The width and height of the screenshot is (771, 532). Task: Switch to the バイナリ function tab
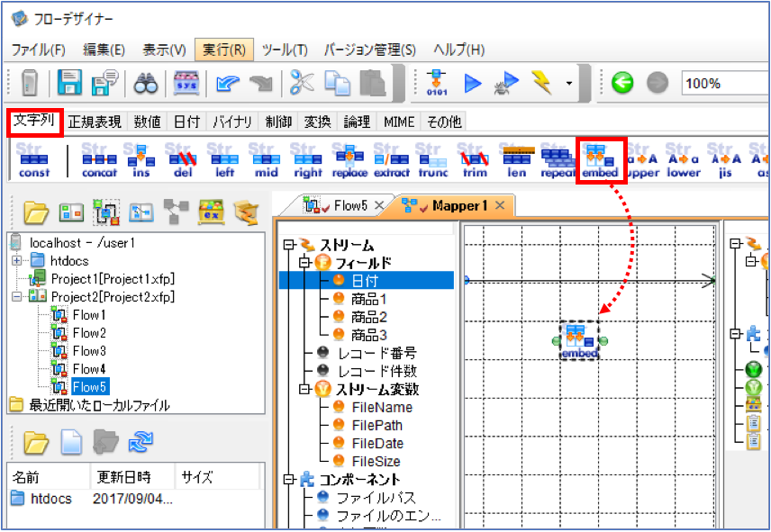[x=232, y=122]
